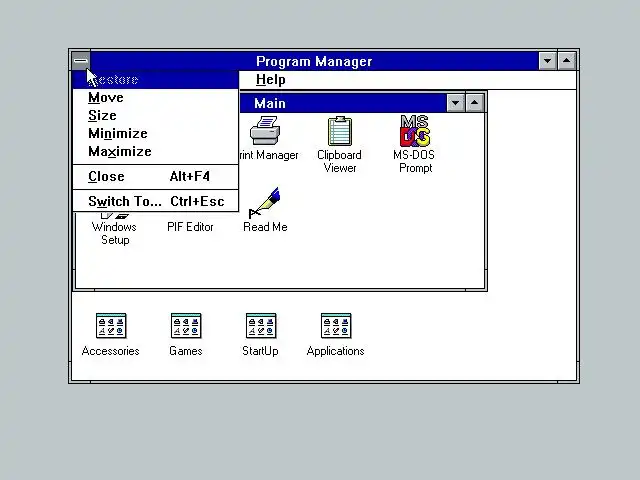Viewport: 640px width, 480px height.
Task: Maximize the Program Manager window
Action: click(x=567, y=61)
